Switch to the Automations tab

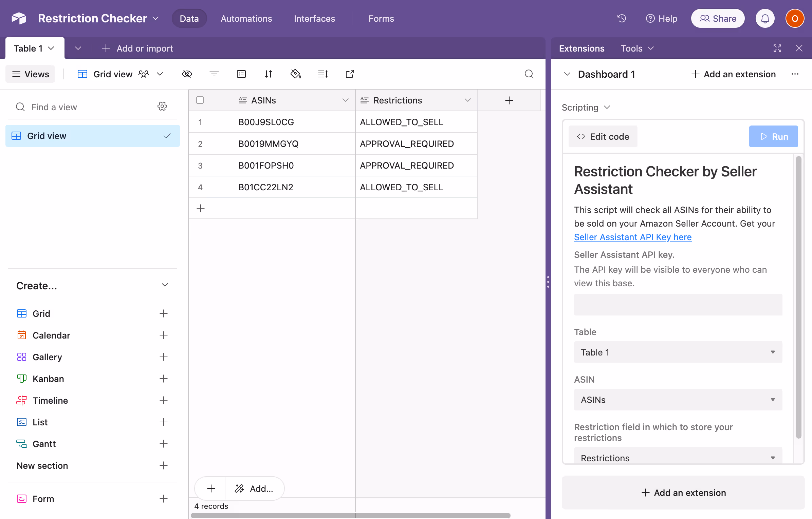[x=246, y=18]
